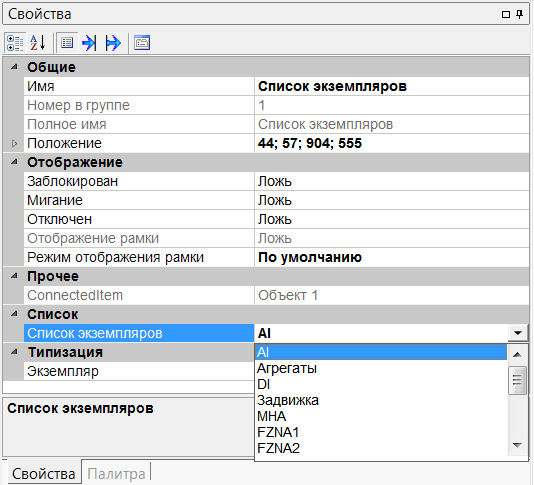Click the dropdown list scrollbar thumb
Screen dimensions: 534x485
coord(517,380)
